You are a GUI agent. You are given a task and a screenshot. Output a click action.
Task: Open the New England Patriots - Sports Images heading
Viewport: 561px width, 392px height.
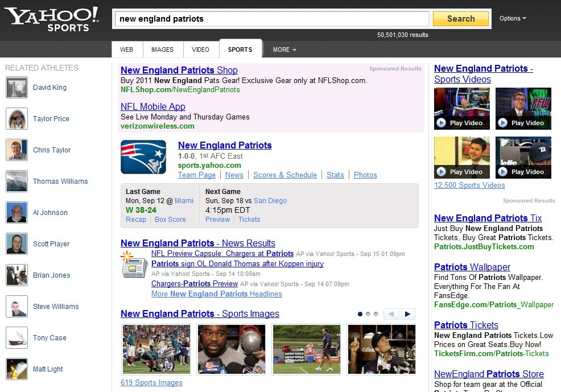click(x=200, y=313)
